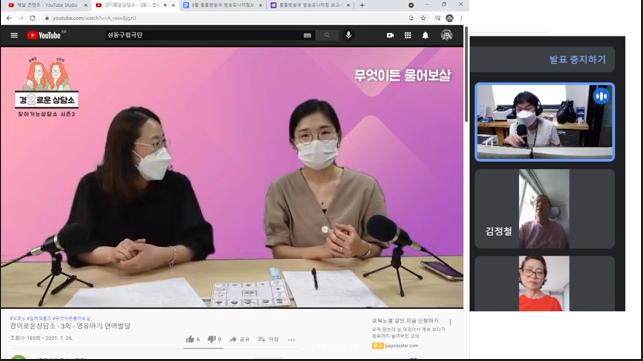Open the ad options three-dot menu
Screen dimensions: 643x361
point(450,322)
